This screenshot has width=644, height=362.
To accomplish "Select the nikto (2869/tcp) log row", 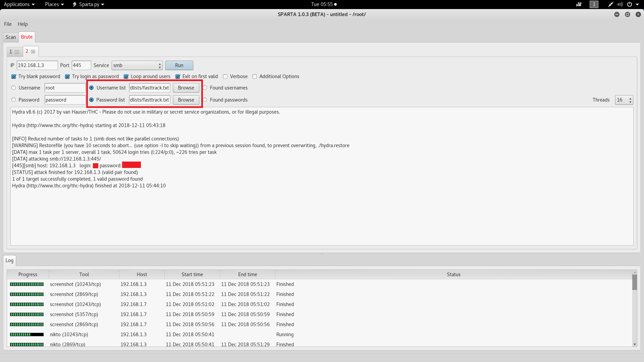I will [319, 344].
